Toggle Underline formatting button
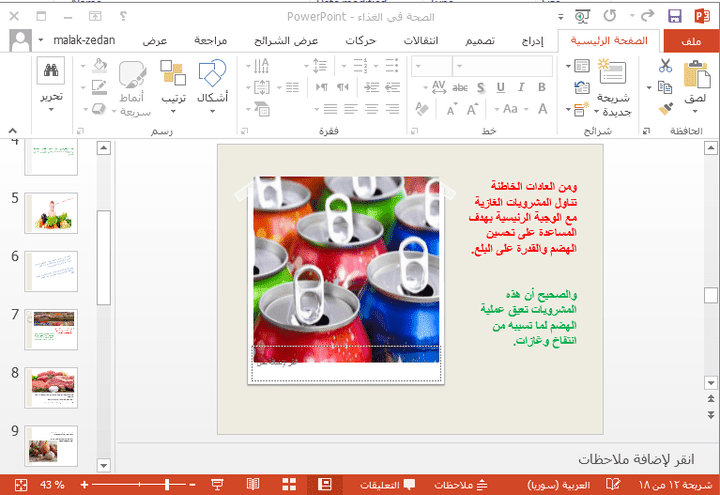This screenshot has width=720, height=495. point(501,87)
